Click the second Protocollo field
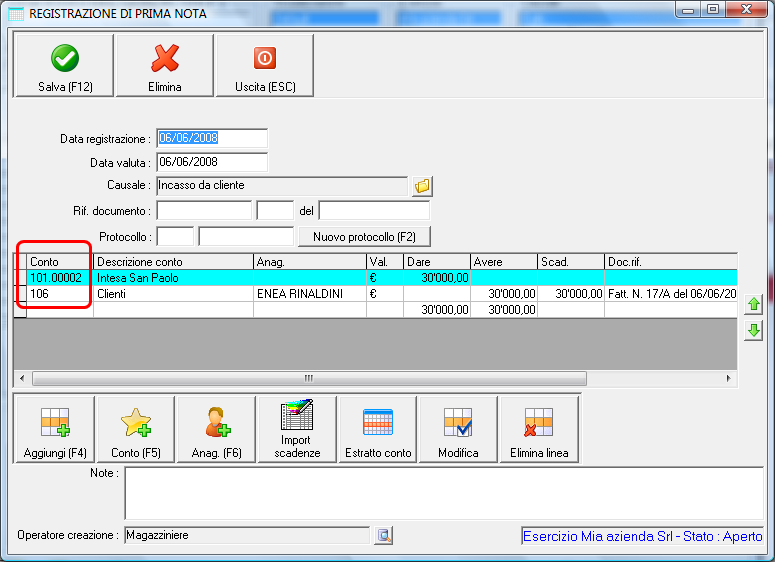Image resolution: width=775 pixels, height=562 pixels. point(246,237)
